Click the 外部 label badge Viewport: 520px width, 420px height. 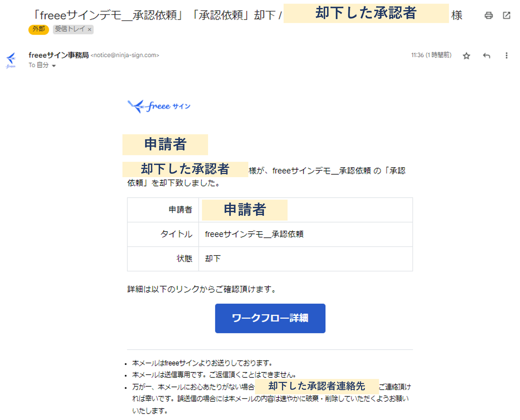[39, 29]
